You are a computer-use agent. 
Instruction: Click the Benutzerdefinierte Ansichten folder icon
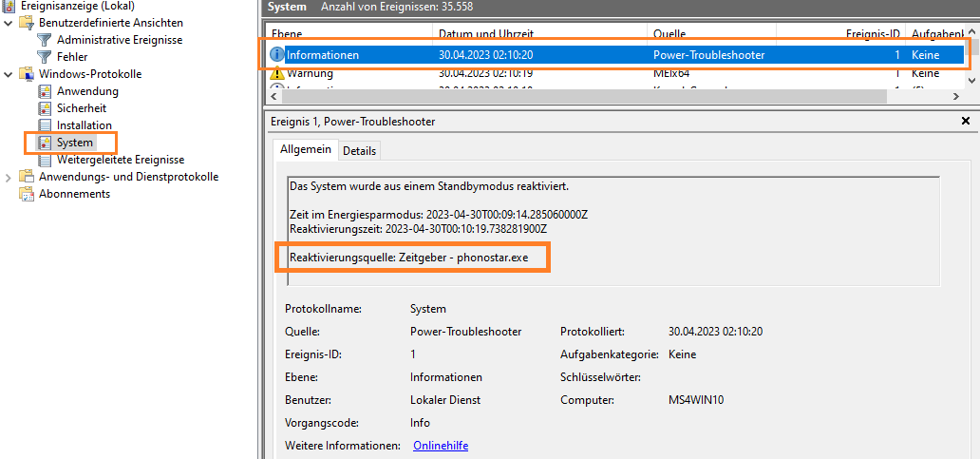tap(27, 23)
